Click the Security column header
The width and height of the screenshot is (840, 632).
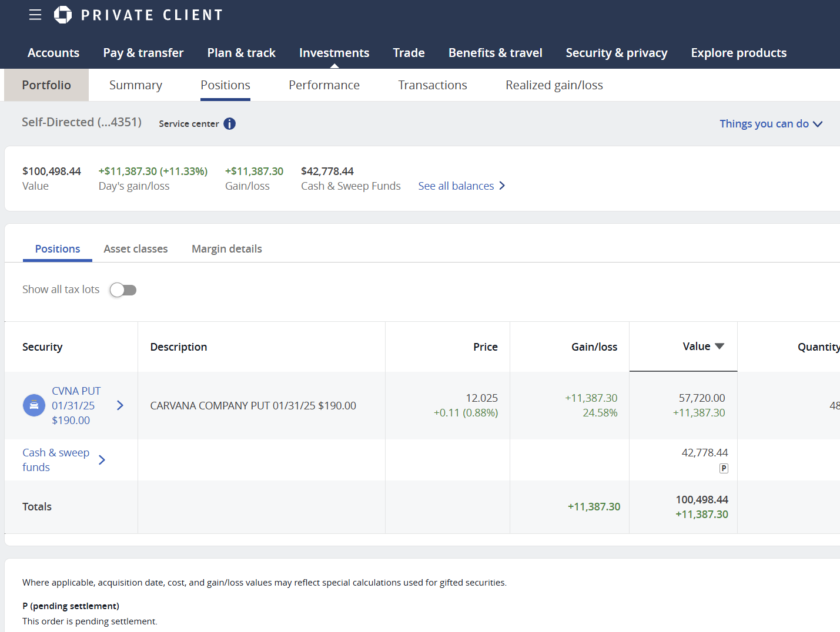click(x=42, y=347)
